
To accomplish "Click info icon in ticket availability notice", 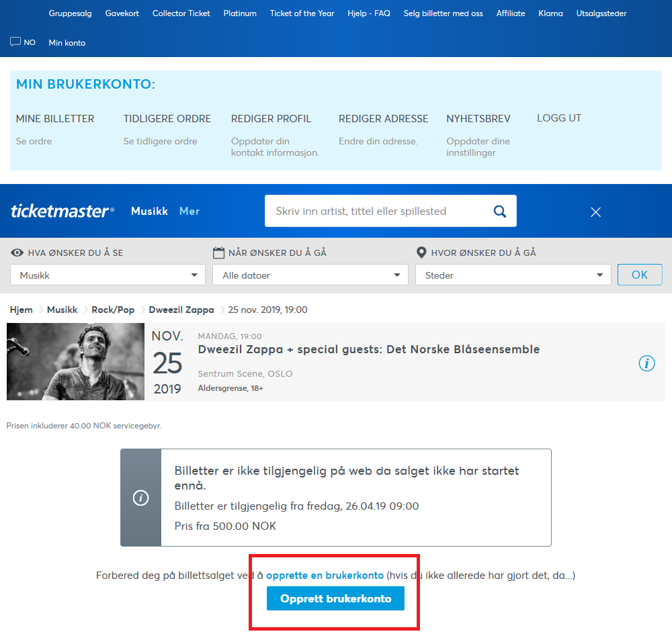I will (x=140, y=498).
